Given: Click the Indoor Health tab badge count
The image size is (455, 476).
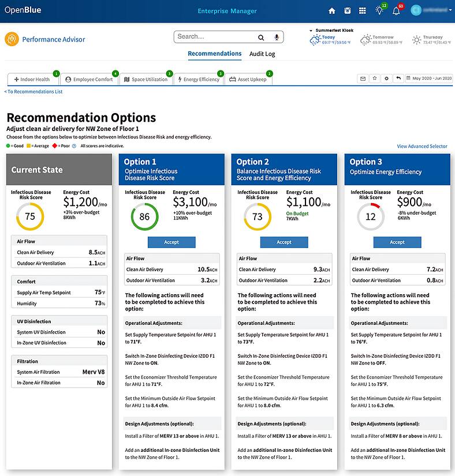Looking at the screenshot, I should tap(56, 73).
